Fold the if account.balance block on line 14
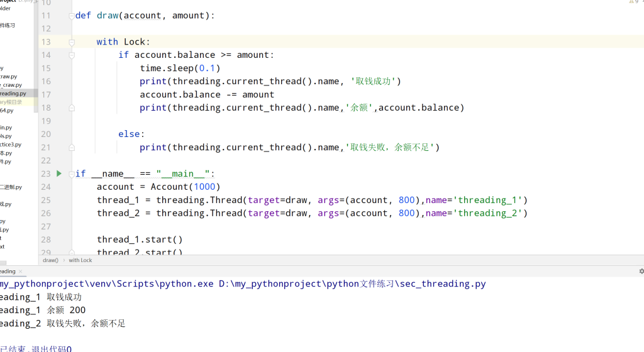 tap(72, 55)
